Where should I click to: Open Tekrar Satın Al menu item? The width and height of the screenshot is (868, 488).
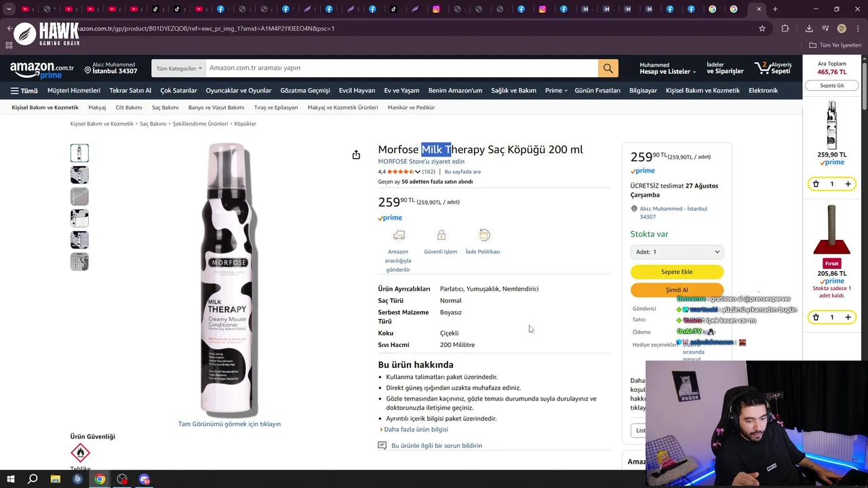pyautogui.click(x=130, y=90)
